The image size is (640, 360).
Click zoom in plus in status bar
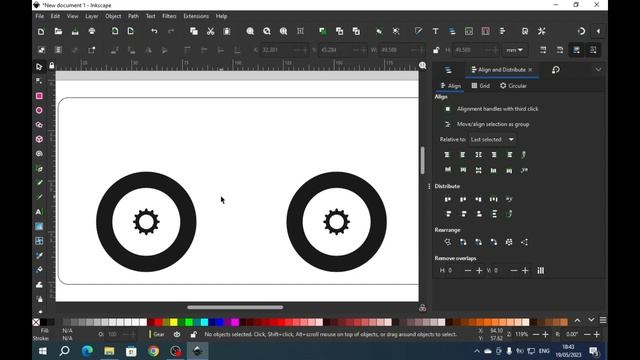[x=545, y=334]
